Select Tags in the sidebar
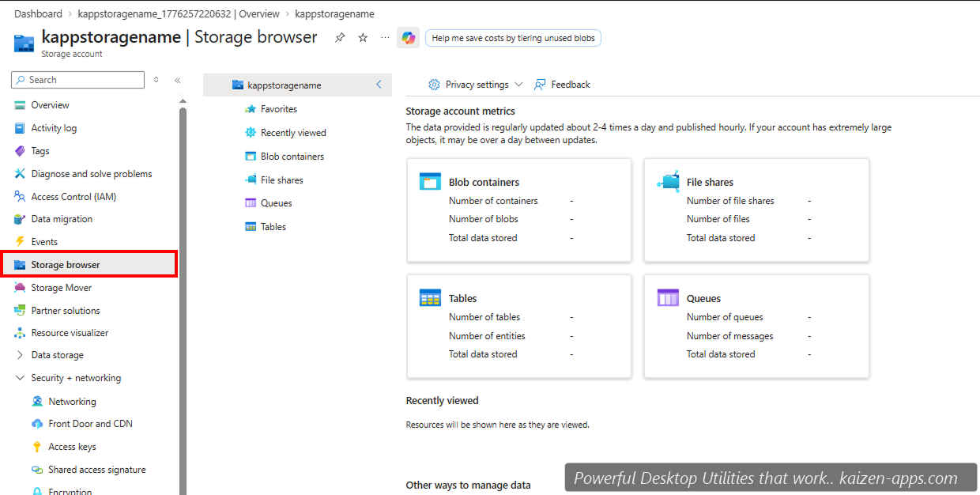This screenshot has height=495, width=980. (x=41, y=150)
